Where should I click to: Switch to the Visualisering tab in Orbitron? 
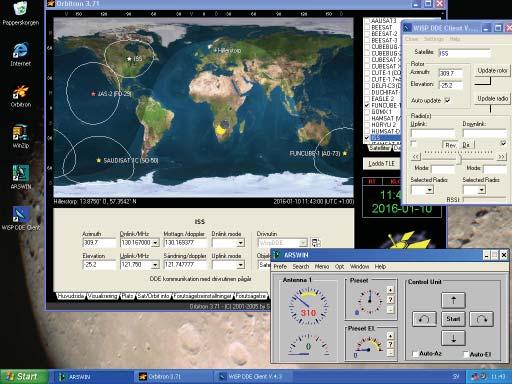coord(102,296)
